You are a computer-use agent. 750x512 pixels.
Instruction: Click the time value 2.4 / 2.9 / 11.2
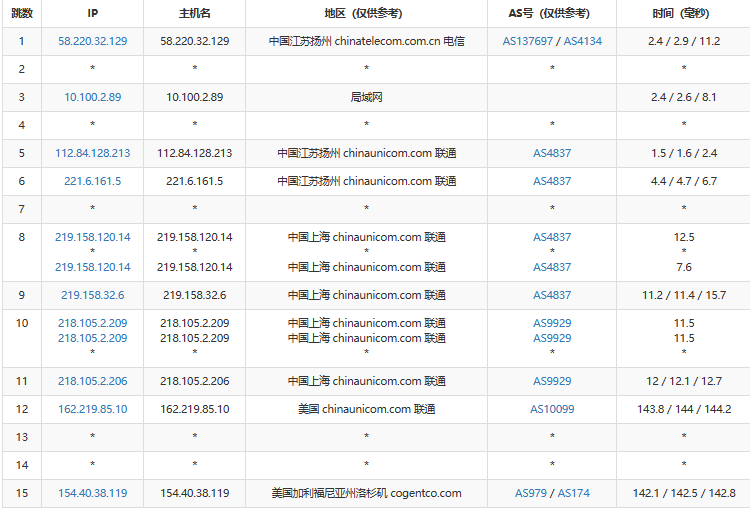click(684, 41)
